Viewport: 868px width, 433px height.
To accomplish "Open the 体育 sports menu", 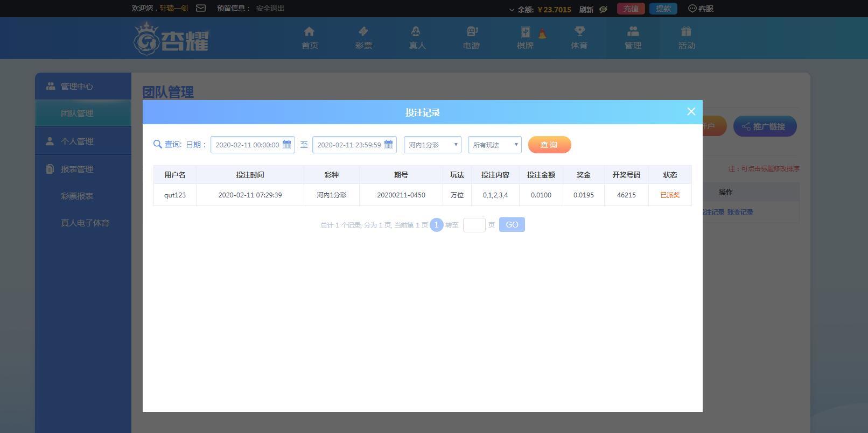I will pyautogui.click(x=579, y=38).
